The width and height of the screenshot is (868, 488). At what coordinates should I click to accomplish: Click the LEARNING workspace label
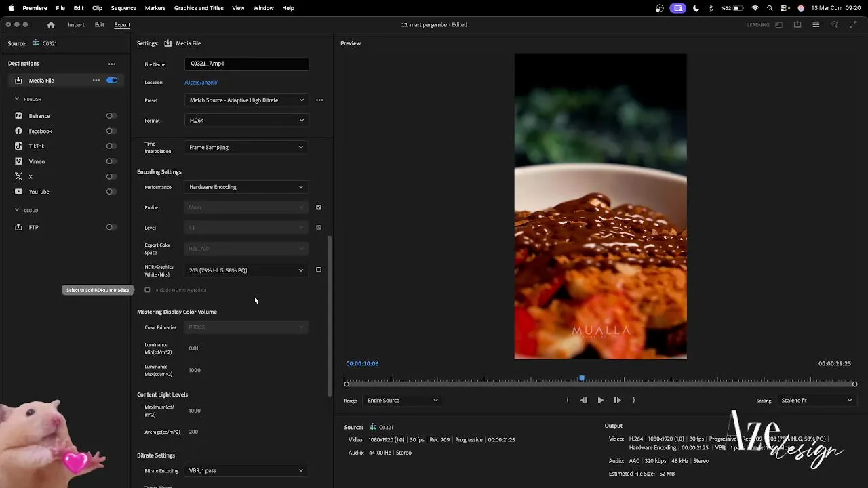pos(758,25)
